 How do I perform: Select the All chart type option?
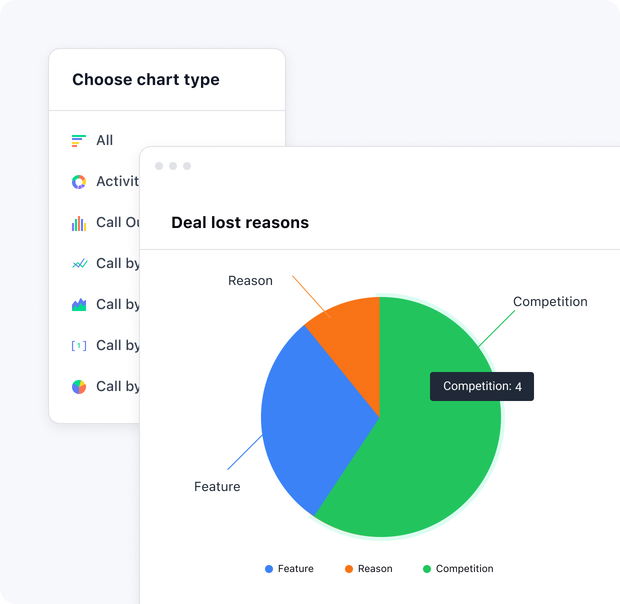tap(104, 141)
